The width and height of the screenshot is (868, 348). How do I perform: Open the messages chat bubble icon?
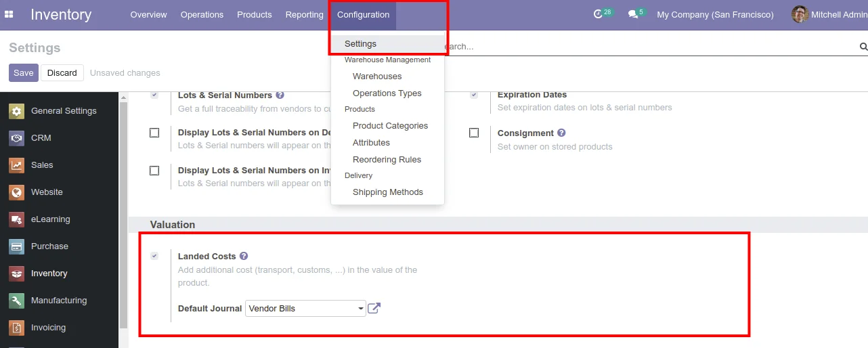tap(633, 14)
